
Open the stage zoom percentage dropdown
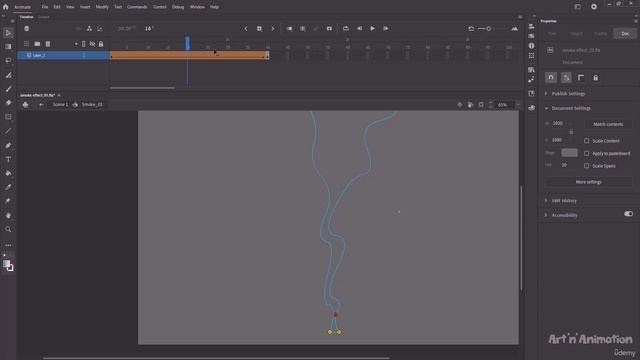point(518,105)
